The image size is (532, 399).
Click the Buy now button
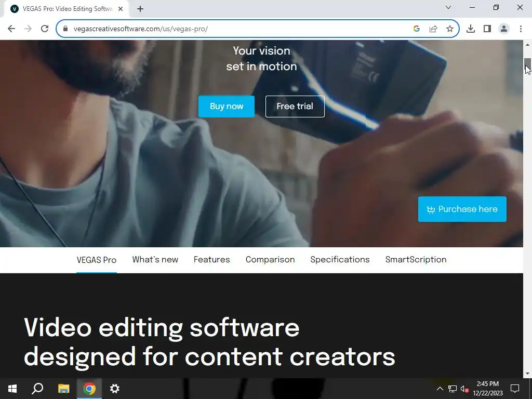tap(227, 106)
